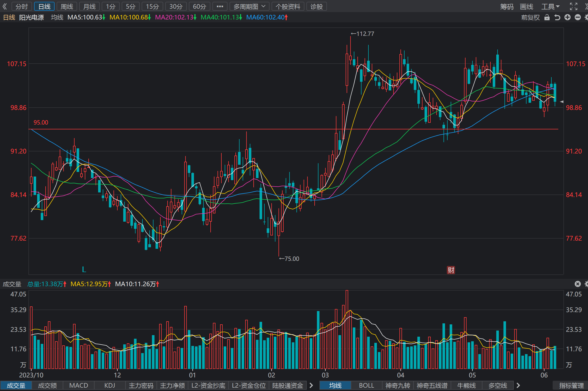588x391 pixels.
Task: Show more main indicators arrow after 多空线
Action: tap(518, 386)
